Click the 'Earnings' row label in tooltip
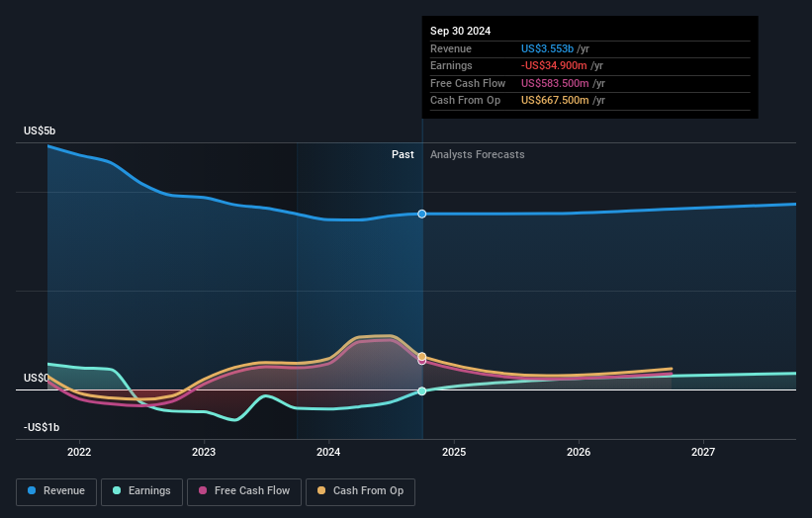The image size is (812, 518). [x=451, y=65]
